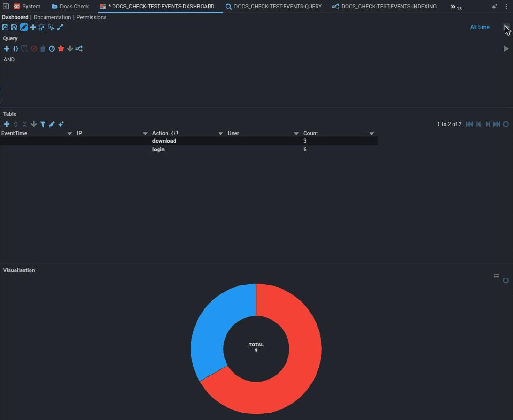Download table results with arrow icon
The height and width of the screenshot is (420, 513).
point(34,124)
